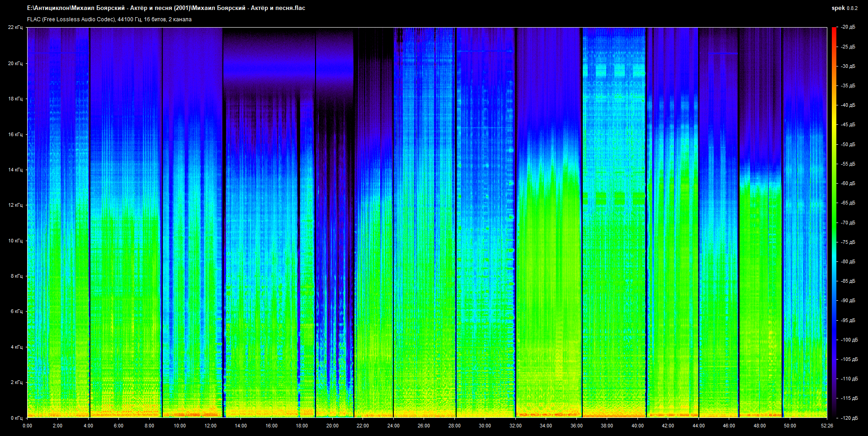Screen dimensions: 868x436
Task: Click the -20 дБ level label
Action: pos(848,27)
